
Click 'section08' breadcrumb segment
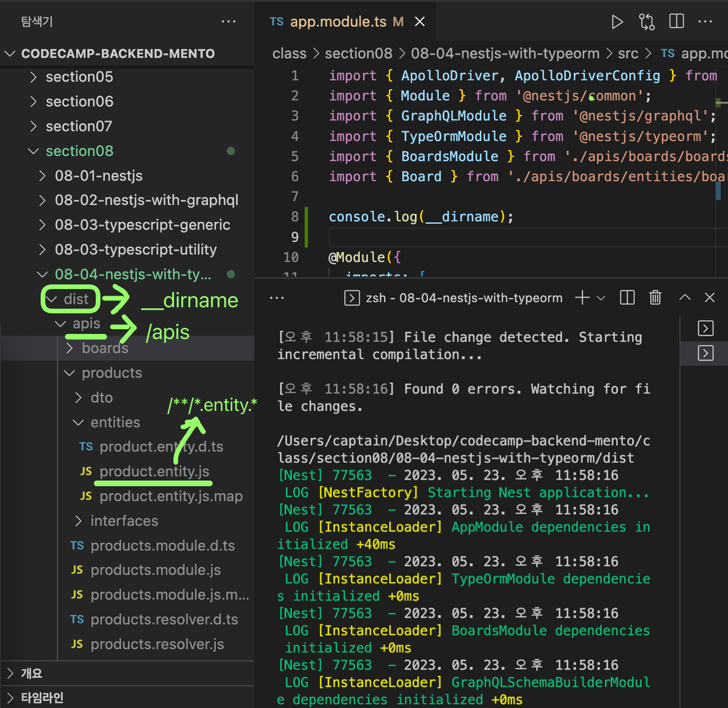pos(358,54)
